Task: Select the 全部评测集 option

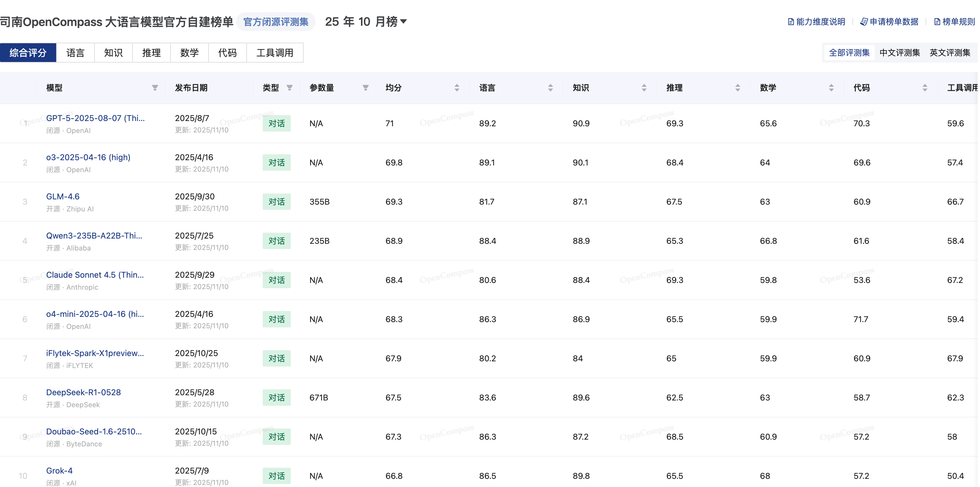Action: click(x=849, y=53)
